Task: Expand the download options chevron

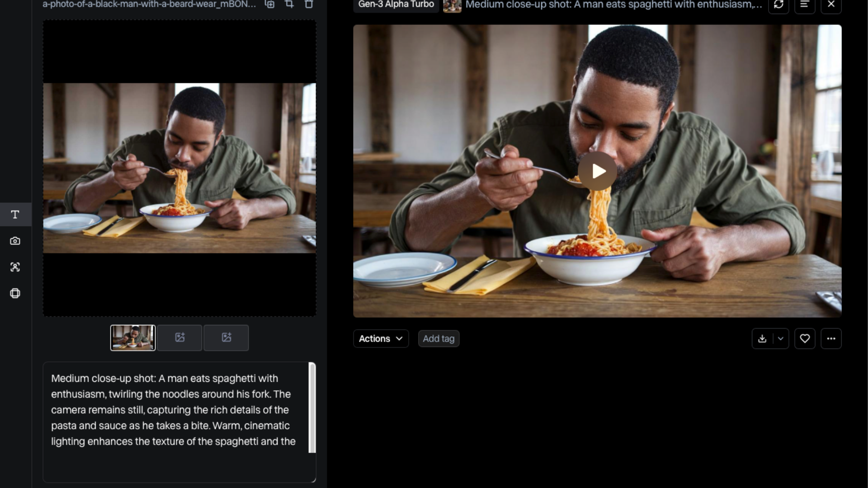Action: (781, 338)
